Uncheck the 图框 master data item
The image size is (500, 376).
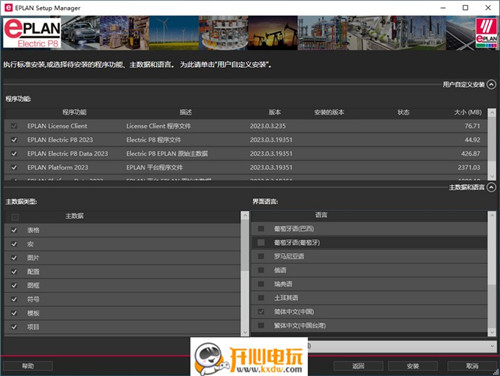click(14, 286)
